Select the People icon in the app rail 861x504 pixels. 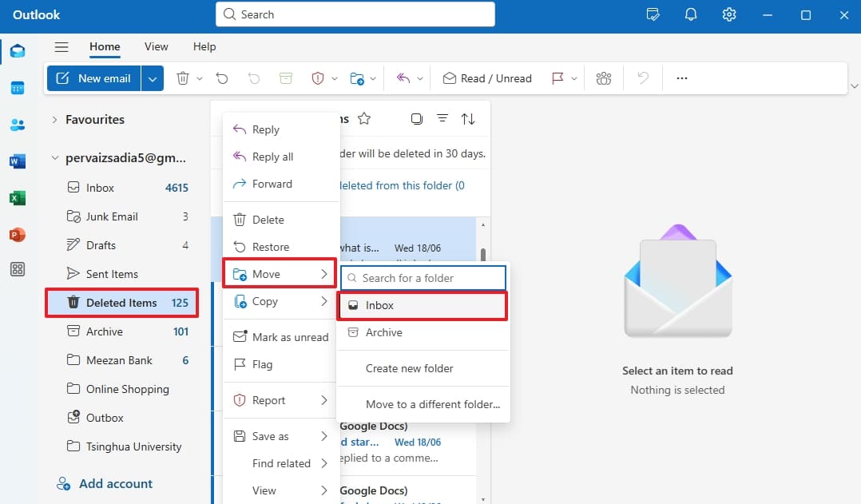tap(18, 124)
